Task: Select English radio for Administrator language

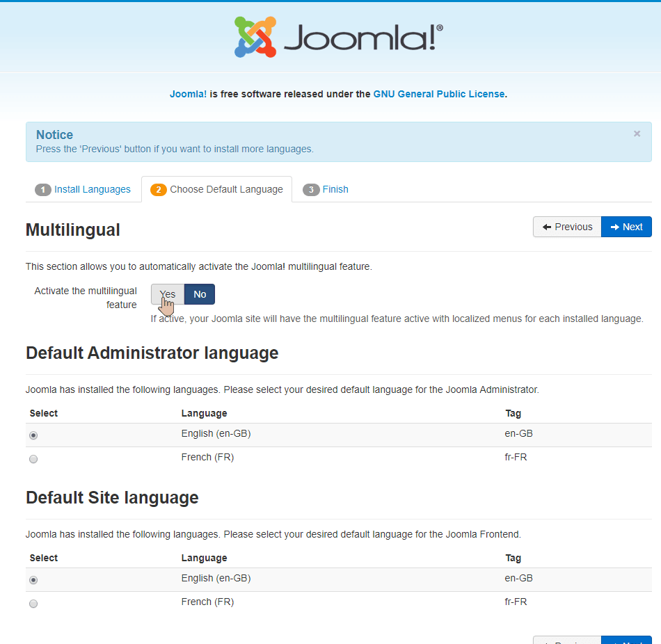Action: (x=33, y=435)
